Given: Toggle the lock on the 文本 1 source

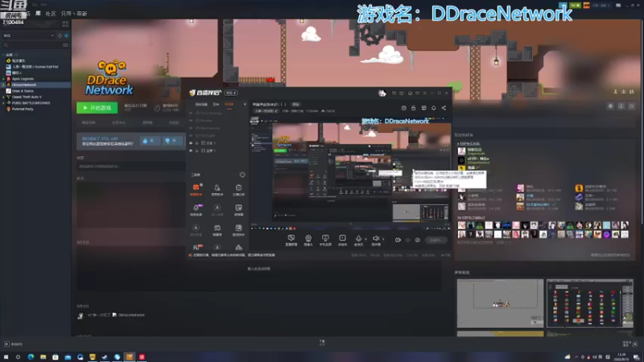Looking at the screenshot, I should (196, 143).
